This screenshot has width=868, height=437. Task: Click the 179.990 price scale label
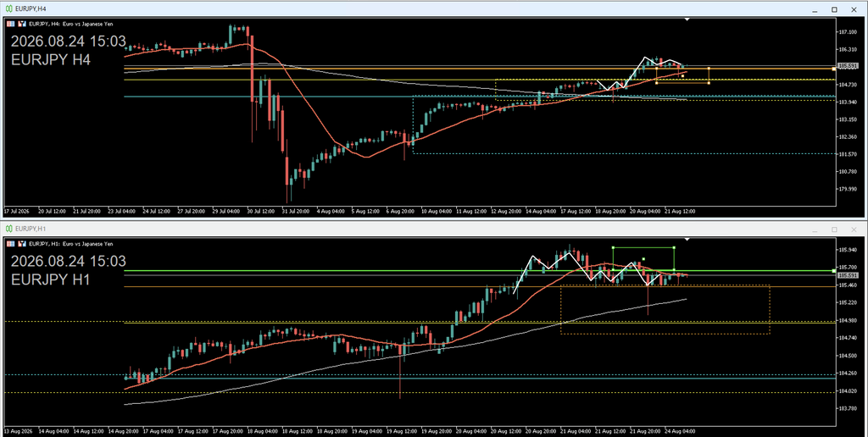848,189
